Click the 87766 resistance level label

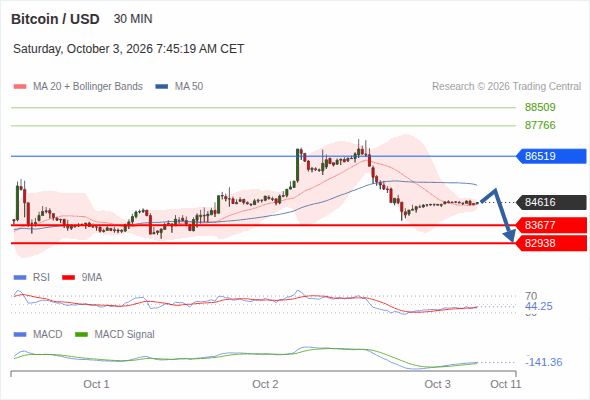[540, 125]
